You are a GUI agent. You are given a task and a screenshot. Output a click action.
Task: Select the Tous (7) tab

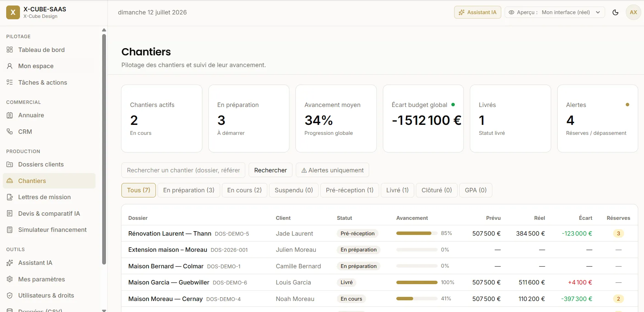[139, 190]
